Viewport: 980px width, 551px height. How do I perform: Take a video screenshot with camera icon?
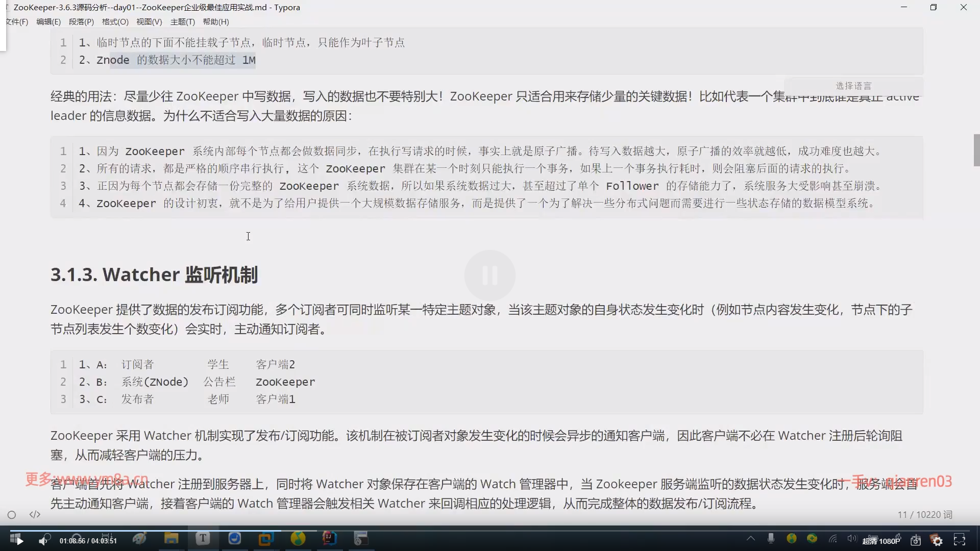click(x=916, y=541)
